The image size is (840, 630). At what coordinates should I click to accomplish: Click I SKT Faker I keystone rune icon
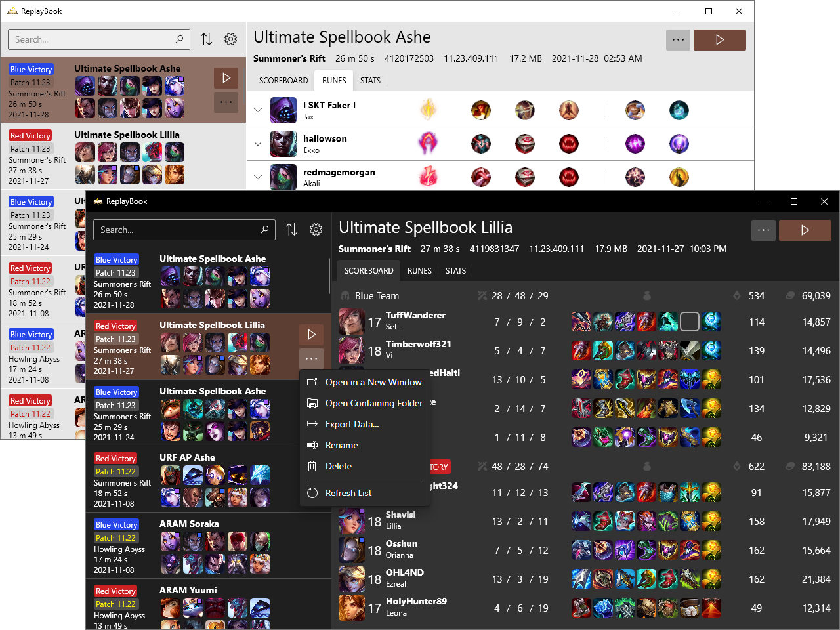point(429,110)
